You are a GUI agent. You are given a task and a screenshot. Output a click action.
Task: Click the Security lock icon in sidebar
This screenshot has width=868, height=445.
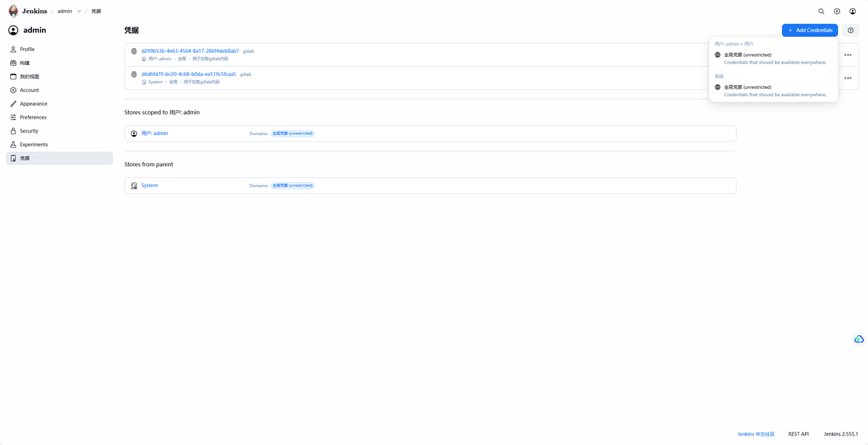coord(13,131)
